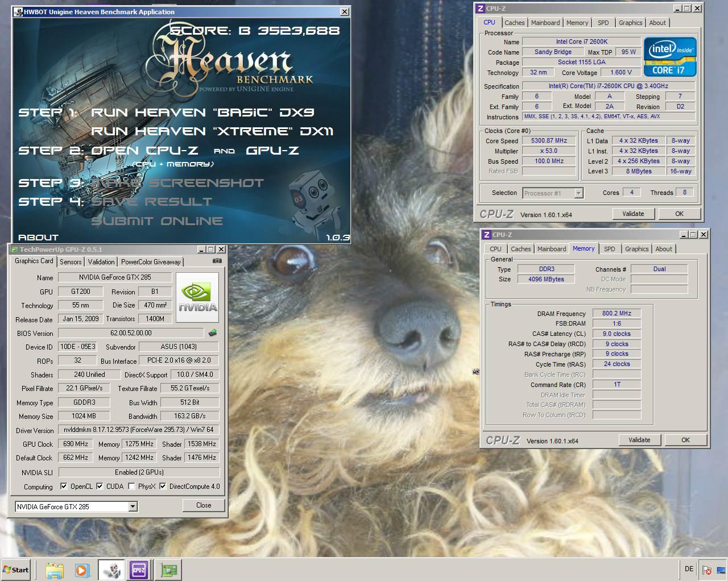Click OK in the top CPU-Z window

[x=679, y=214]
